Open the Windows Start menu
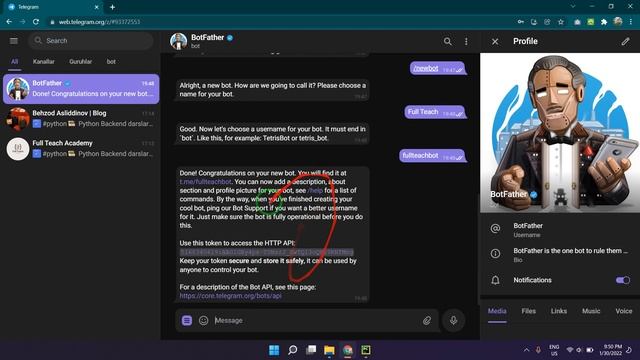The image size is (640, 360). point(274,350)
